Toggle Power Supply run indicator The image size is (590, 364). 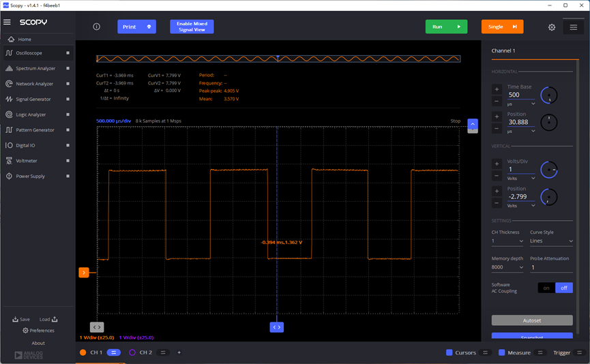tap(68, 176)
